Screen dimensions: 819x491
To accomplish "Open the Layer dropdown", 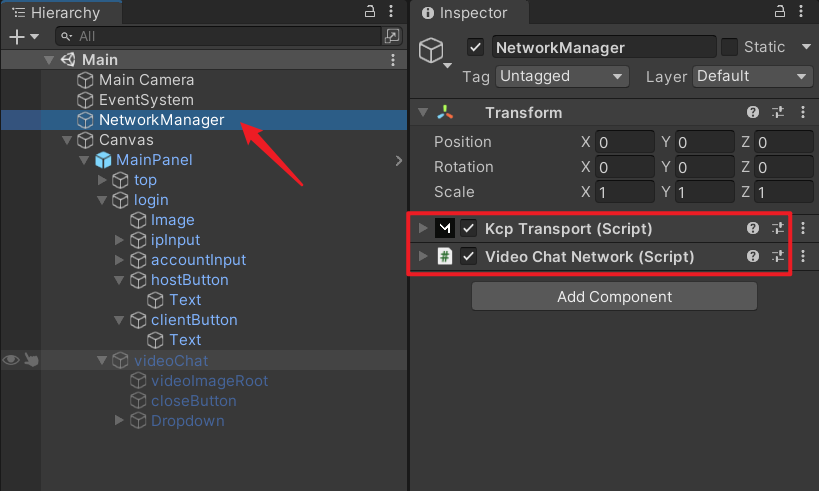I will (x=751, y=76).
